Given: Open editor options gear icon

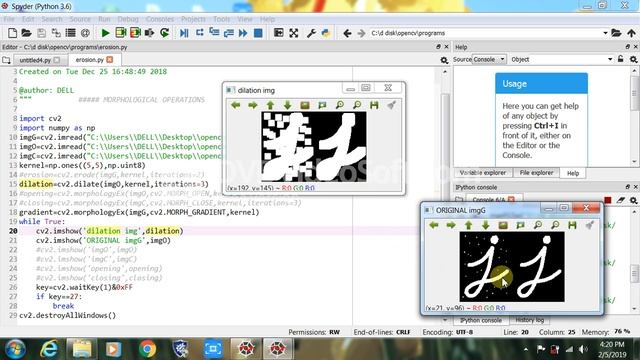Looking at the screenshot, I should pos(444,60).
